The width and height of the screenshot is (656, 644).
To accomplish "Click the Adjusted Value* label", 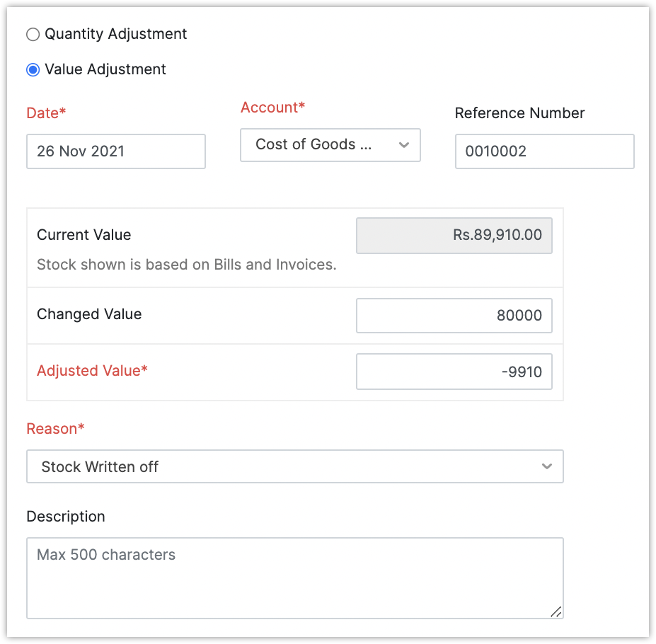I will pos(92,371).
